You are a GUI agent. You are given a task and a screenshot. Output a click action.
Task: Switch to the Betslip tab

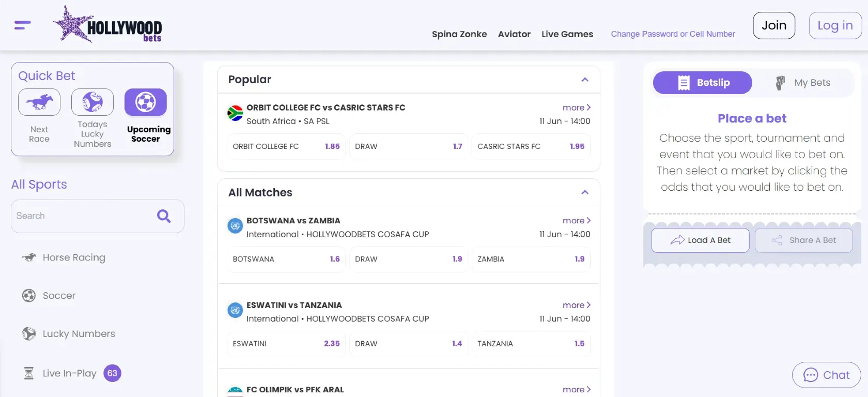pyautogui.click(x=703, y=83)
